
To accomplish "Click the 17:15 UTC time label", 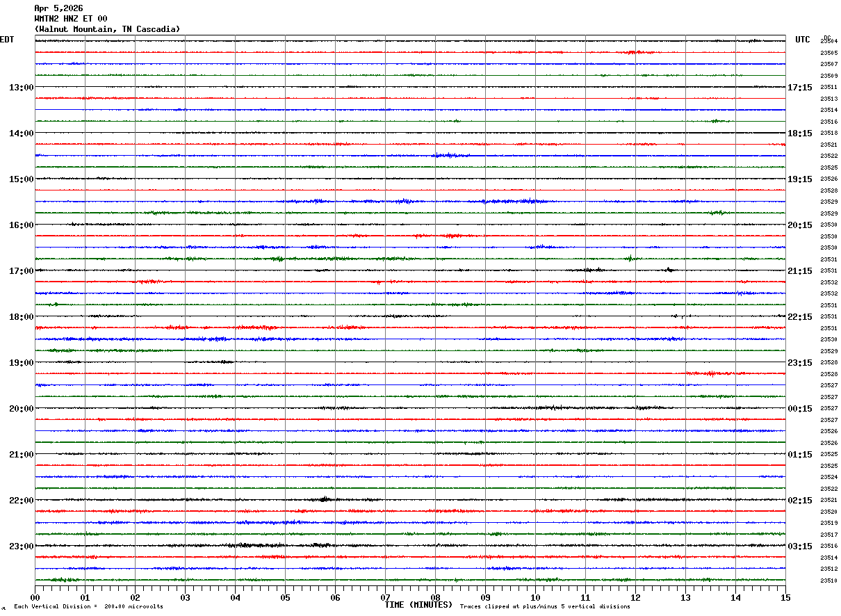I will tap(800, 88).
